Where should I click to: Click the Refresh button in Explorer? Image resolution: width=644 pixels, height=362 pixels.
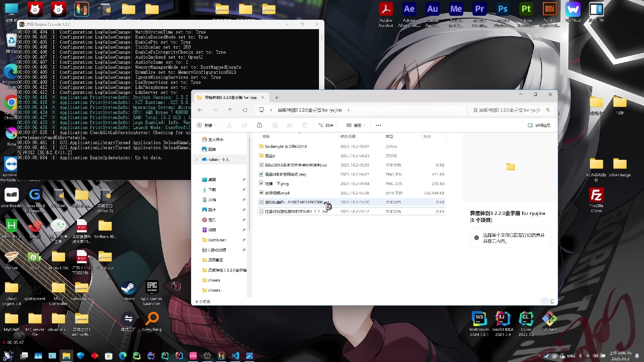coord(245,110)
